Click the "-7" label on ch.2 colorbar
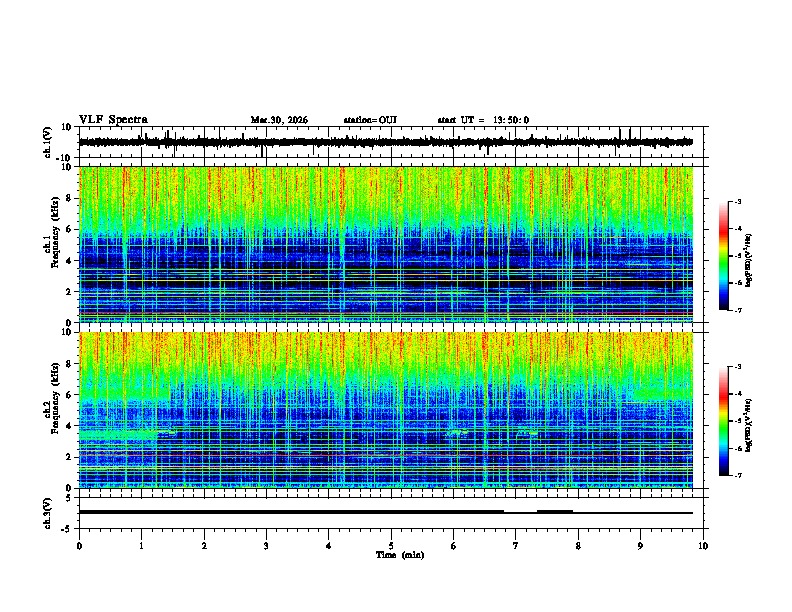Viewport: 792px width, 612px height. pyautogui.click(x=738, y=475)
